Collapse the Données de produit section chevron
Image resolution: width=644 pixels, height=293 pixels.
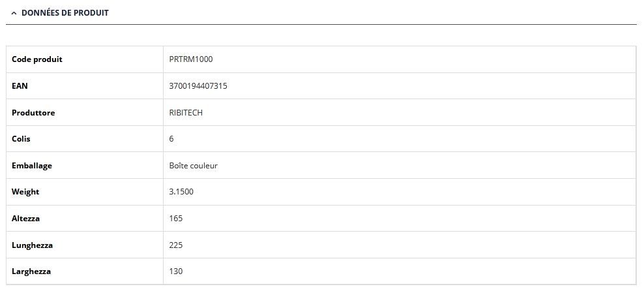[14, 13]
